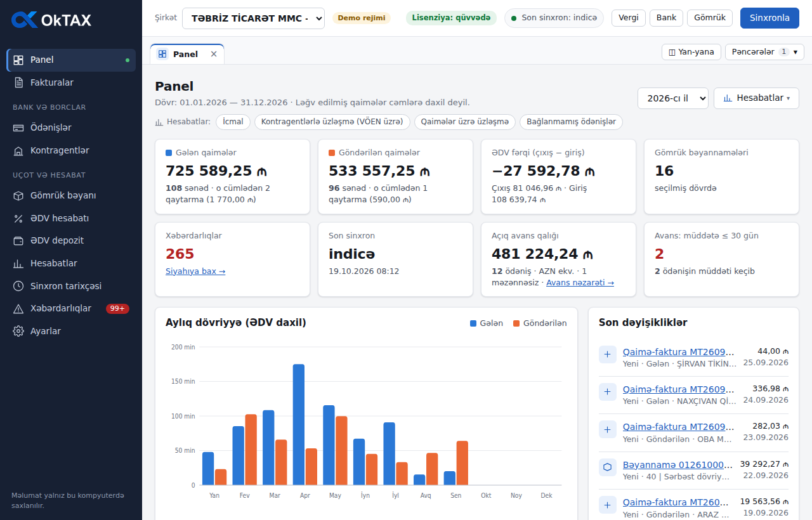Screen dimensions: 812x520
Task: Open Qaimələr üzrə üzləşmə report chip
Action: pyautogui.click(x=465, y=122)
